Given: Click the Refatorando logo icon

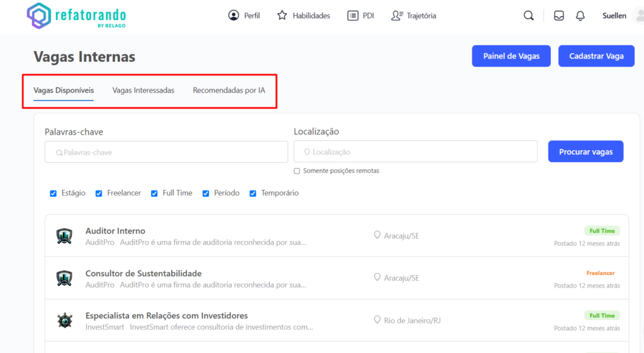Looking at the screenshot, I should pyautogui.click(x=38, y=16).
